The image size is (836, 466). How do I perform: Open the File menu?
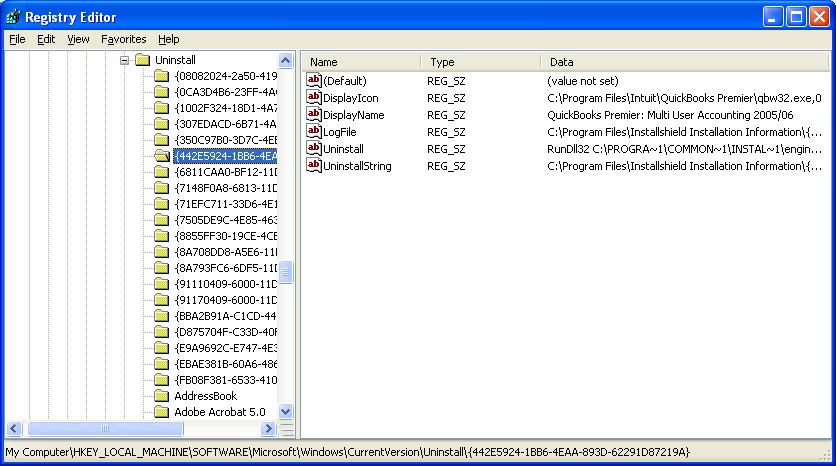[x=17, y=39]
